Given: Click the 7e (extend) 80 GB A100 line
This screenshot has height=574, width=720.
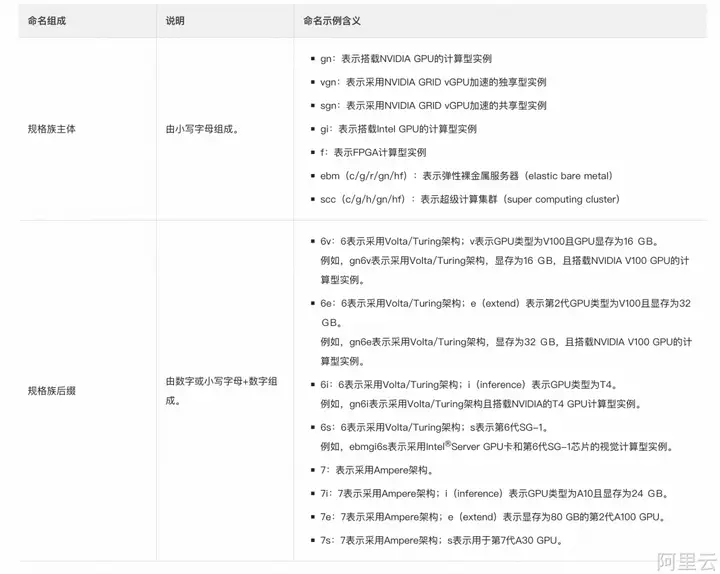Looking at the screenshot, I should click(x=493, y=517).
